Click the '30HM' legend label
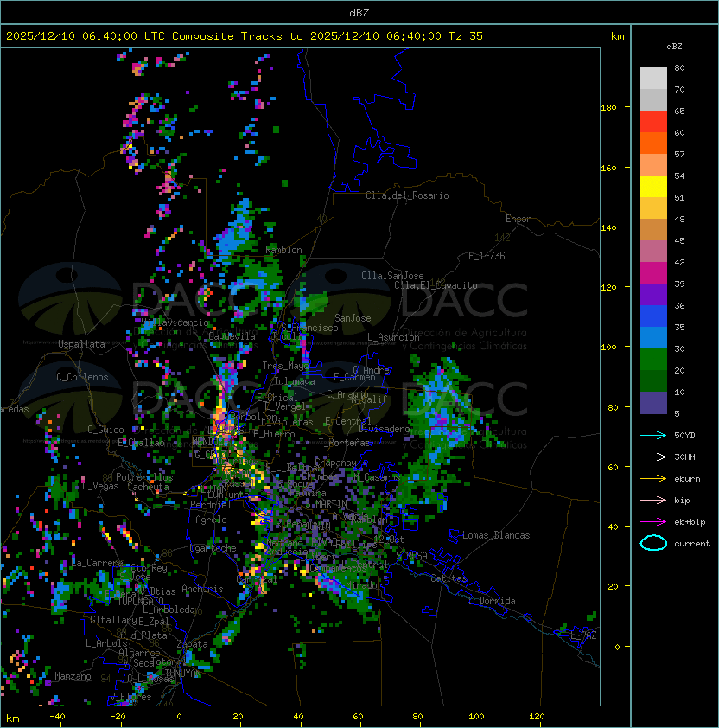Viewport: 719px width, 728px height. click(684, 457)
